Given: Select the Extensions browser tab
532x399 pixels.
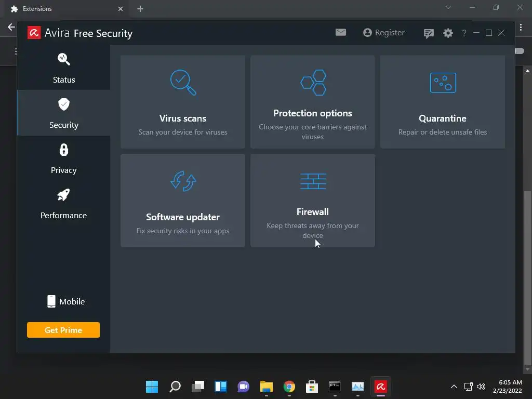Looking at the screenshot, I should coord(66,9).
